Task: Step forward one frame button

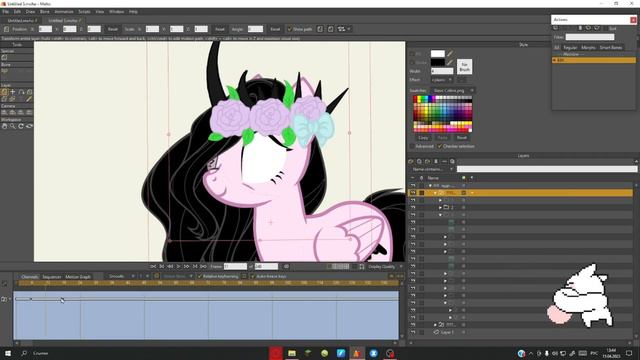Action: tap(187, 267)
